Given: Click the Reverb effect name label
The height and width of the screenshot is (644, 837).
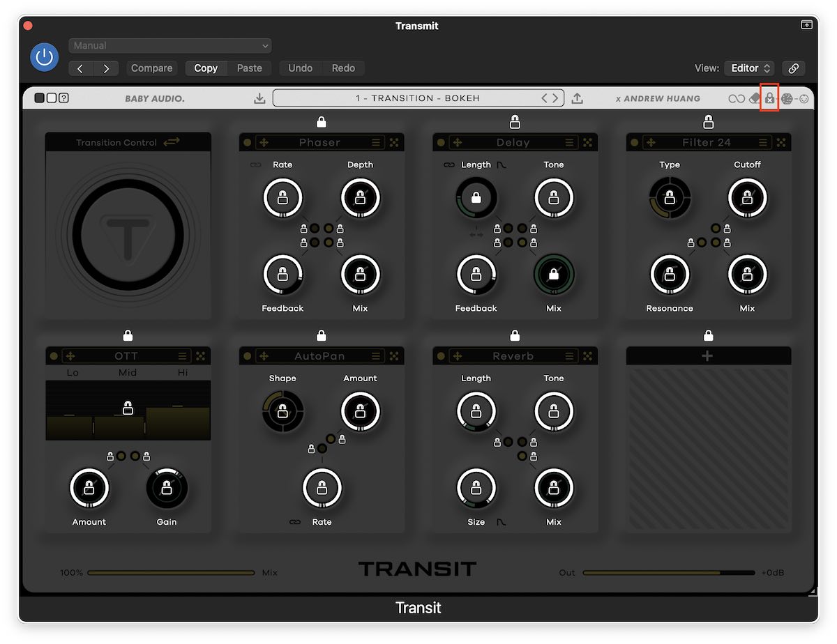Looking at the screenshot, I should coord(513,356).
